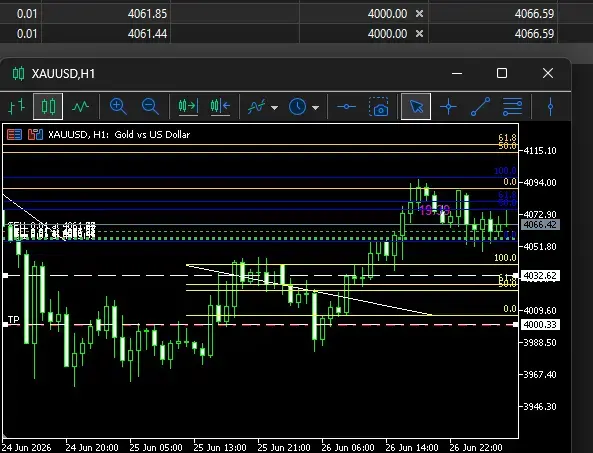Zoom out of the chart
This screenshot has width=593, height=453.
150,107
